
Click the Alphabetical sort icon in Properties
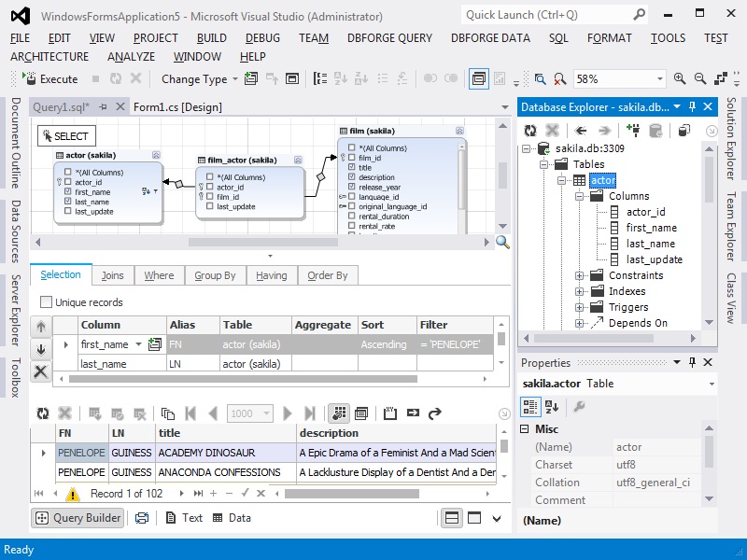552,407
